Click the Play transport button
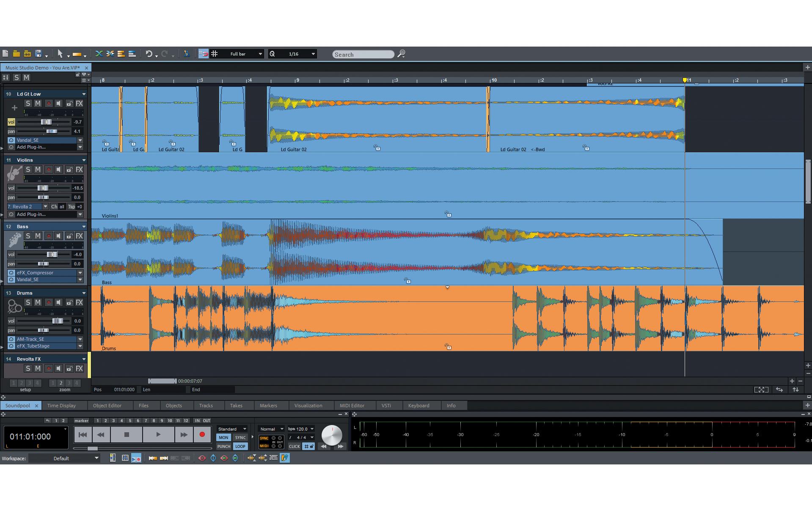The width and height of the screenshot is (812, 511). coord(158,434)
